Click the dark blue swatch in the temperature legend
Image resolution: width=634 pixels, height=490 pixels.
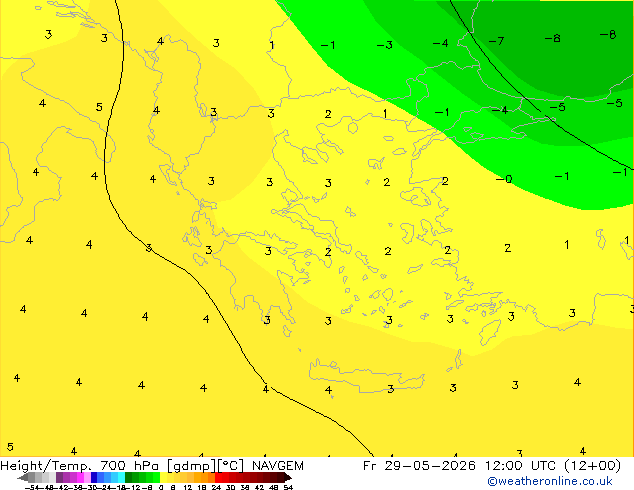point(94,477)
